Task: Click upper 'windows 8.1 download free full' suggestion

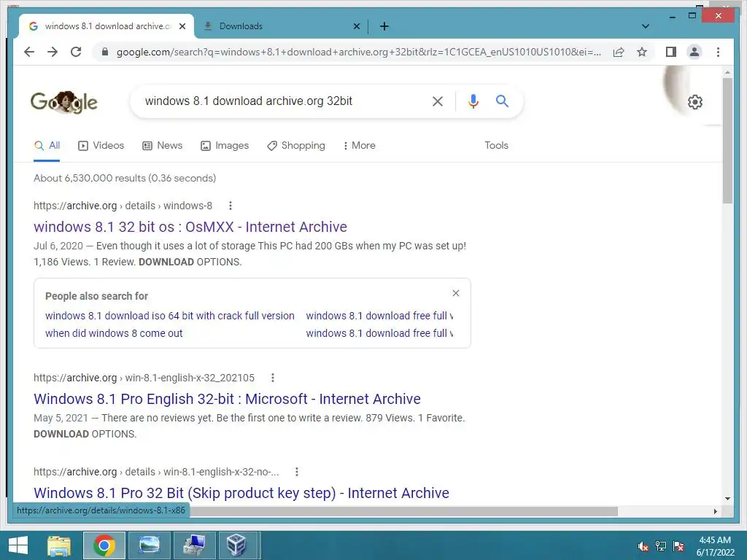Action: click(379, 316)
